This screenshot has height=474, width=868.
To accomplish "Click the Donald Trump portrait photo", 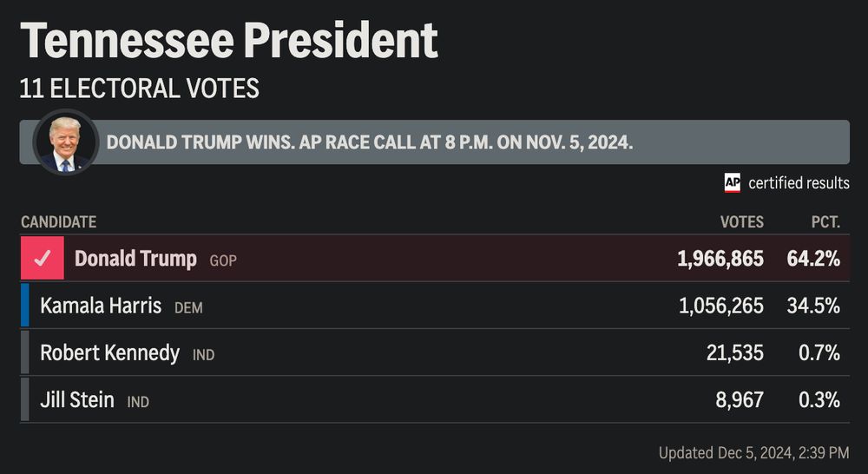I will coord(65,142).
